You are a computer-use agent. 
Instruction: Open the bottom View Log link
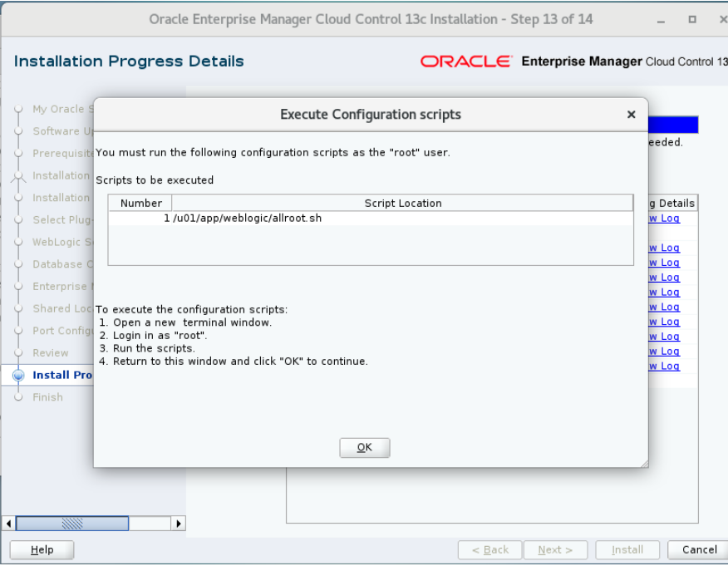coord(663,366)
